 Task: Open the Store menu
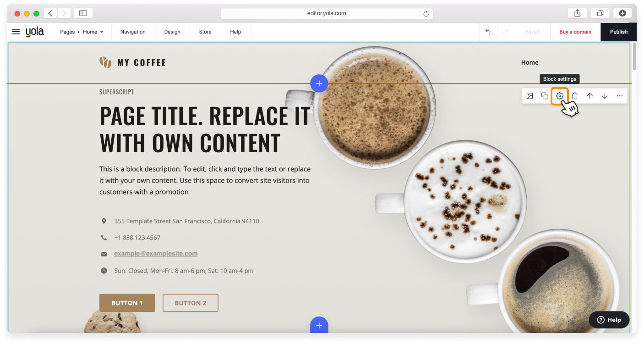(x=205, y=32)
